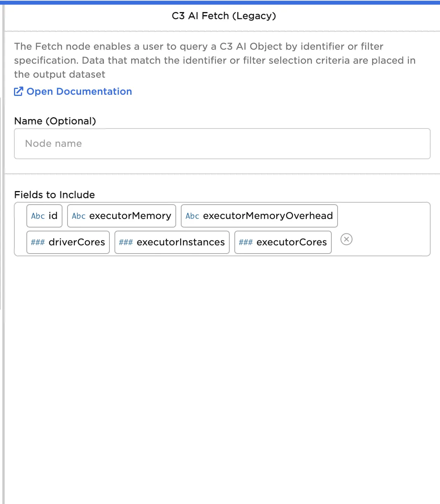Click the ### numeric icon on executorInstances
Image resolution: width=440 pixels, height=504 pixels.
(x=126, y=242)
